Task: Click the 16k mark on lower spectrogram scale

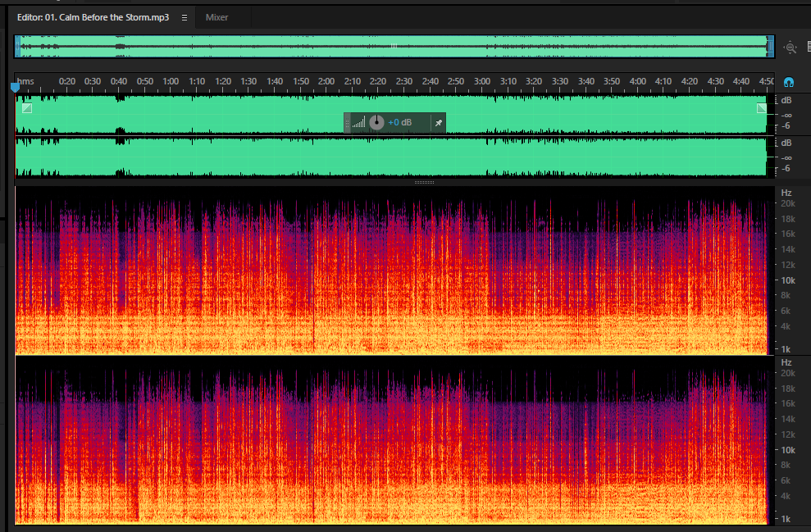Action: (788, 403)
